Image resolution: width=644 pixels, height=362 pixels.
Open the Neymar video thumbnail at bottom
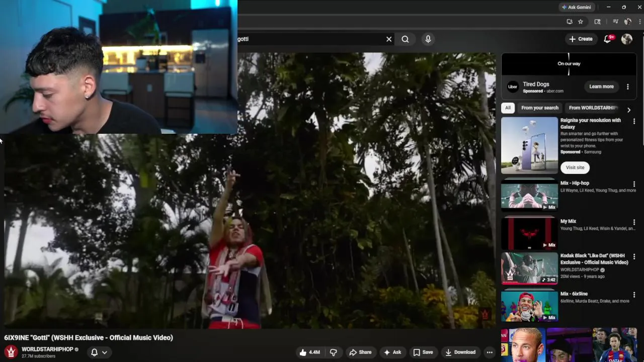(x=569, y=345)
